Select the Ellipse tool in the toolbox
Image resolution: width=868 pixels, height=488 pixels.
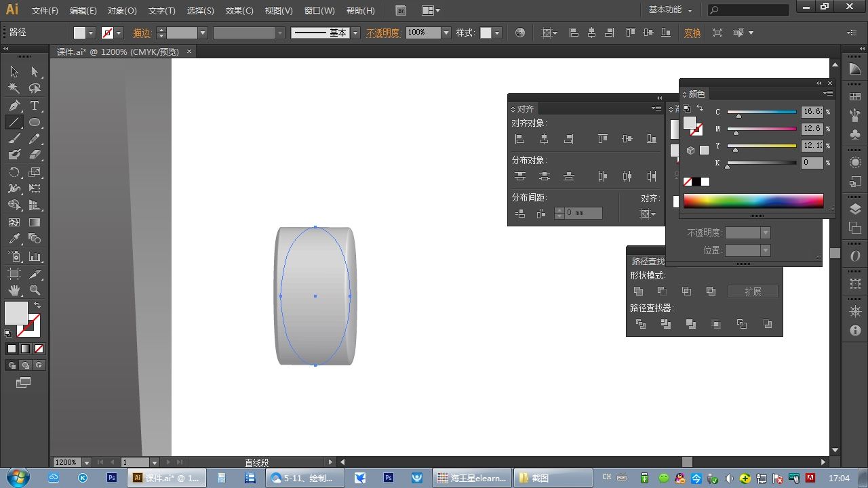point(35,123)
